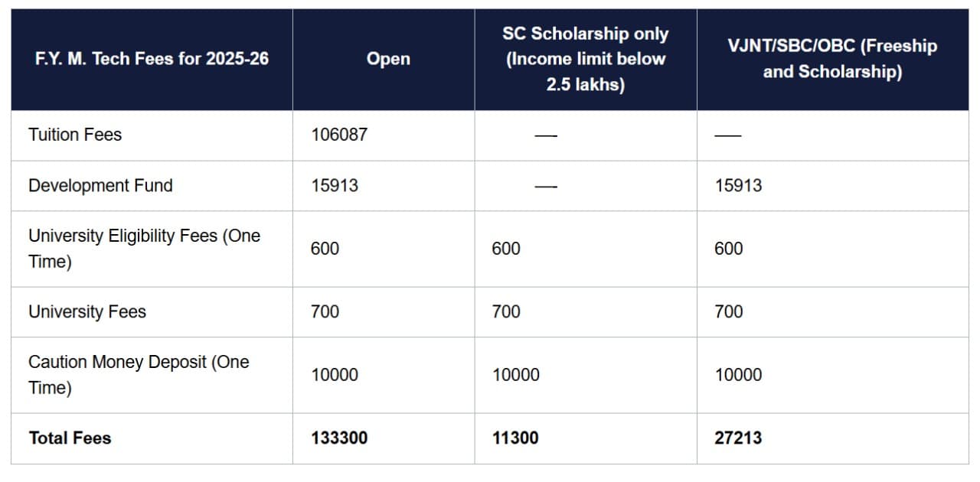Select Development Fund value in Open column
980x482 pixels.
click(x=335, y=185)
